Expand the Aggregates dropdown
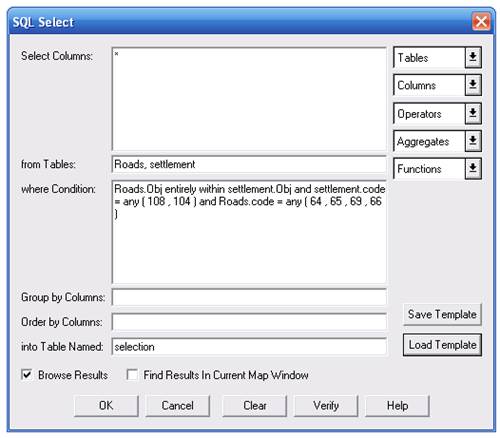This screenshot has width=500, height=438. [437, 141]
